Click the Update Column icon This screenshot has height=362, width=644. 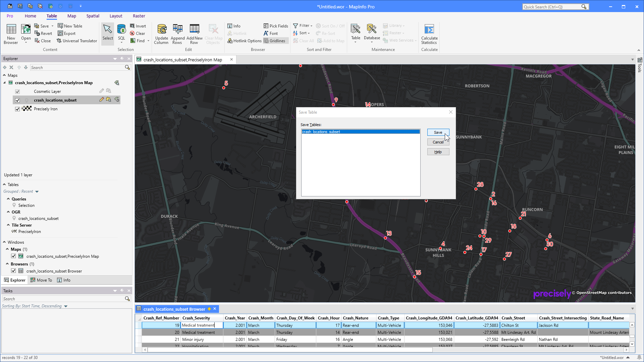(161, 33)
